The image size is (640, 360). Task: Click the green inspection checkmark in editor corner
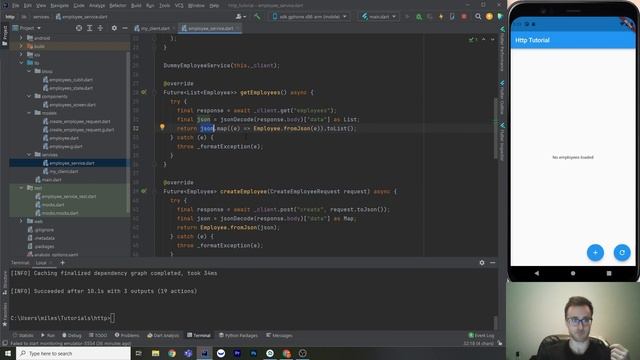point(471,40)
